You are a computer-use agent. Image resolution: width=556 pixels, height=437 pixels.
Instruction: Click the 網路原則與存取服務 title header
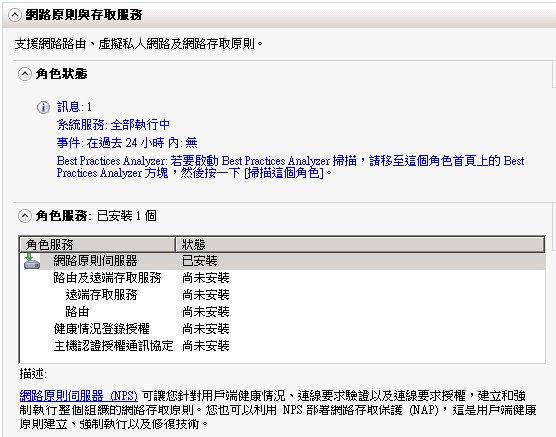click(84, 15)
